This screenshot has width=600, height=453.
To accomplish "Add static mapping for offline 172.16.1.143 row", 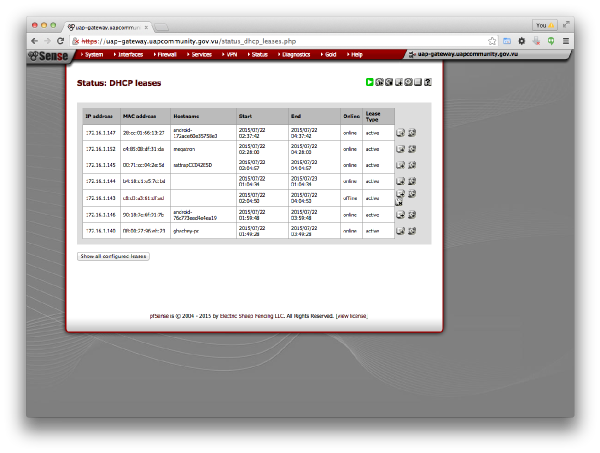I will click(x=400, y=194).
